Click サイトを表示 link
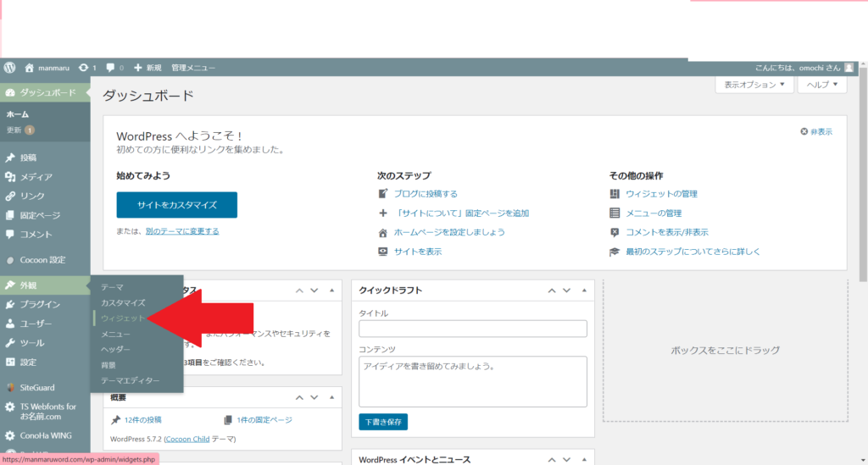The width and height of the screenshot is (868, 465). coord(418,252)
